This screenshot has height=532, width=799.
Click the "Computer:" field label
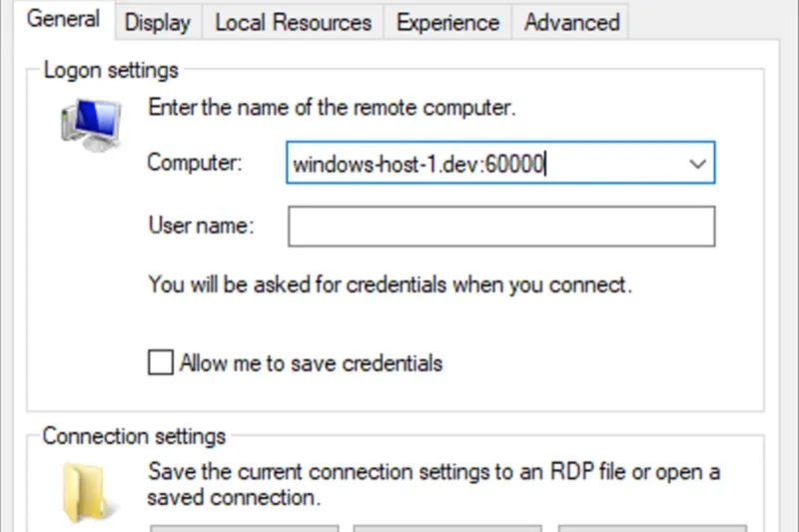coord(195,163)
